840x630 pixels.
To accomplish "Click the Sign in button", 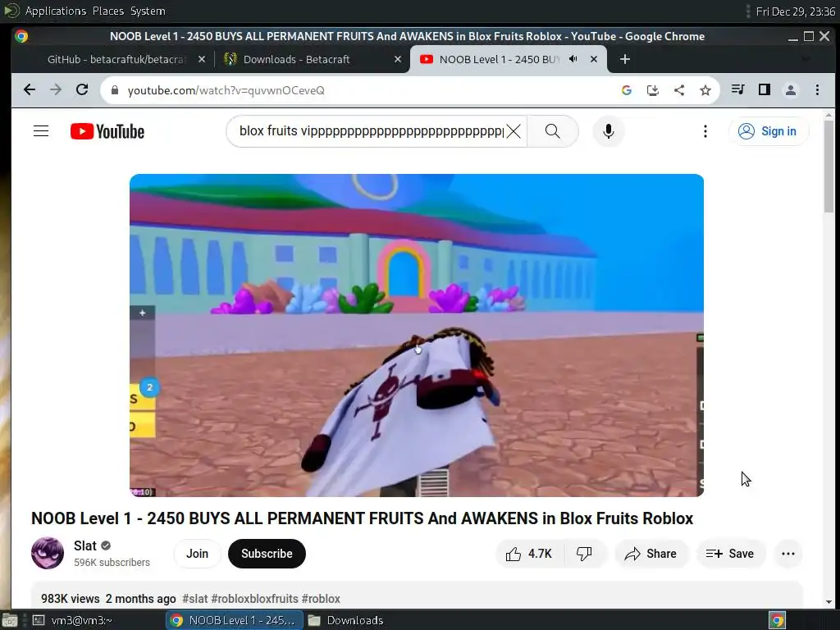I will 768,131.
